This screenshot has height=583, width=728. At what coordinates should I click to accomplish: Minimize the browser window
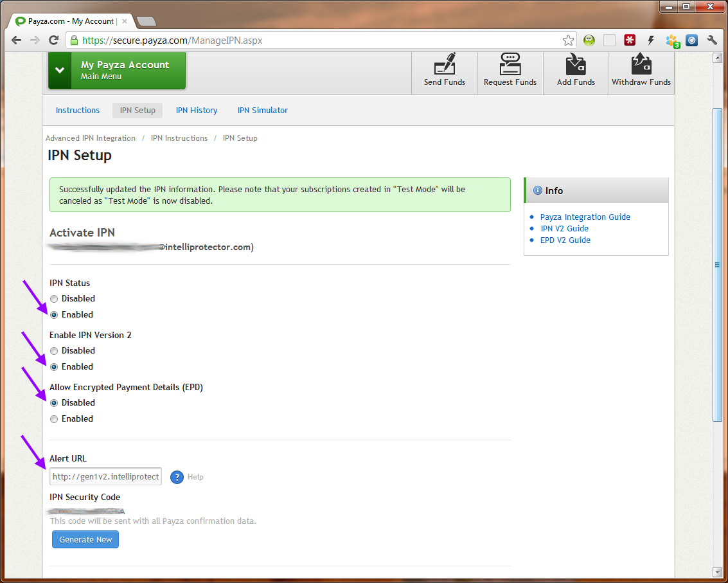pos(669,6)
